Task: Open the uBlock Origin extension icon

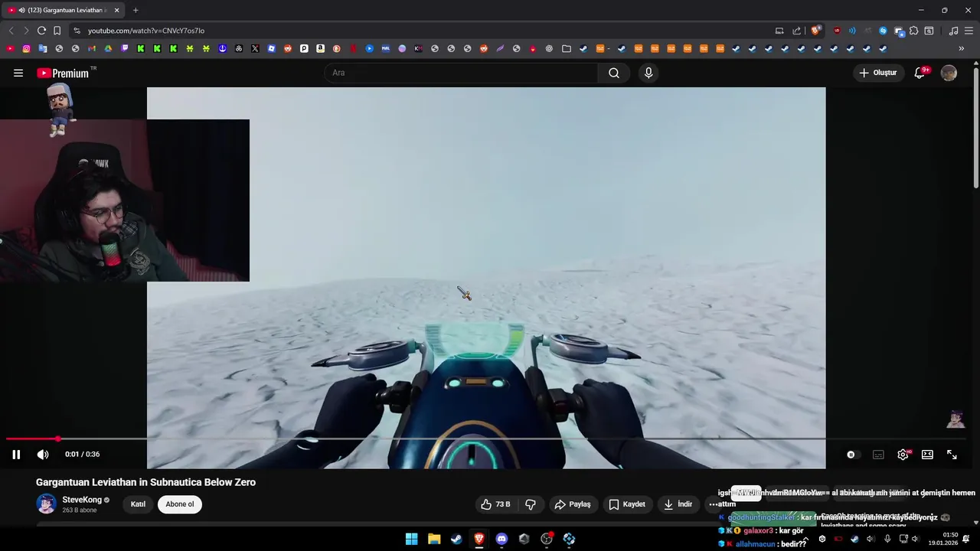Action: click(837, 31)
